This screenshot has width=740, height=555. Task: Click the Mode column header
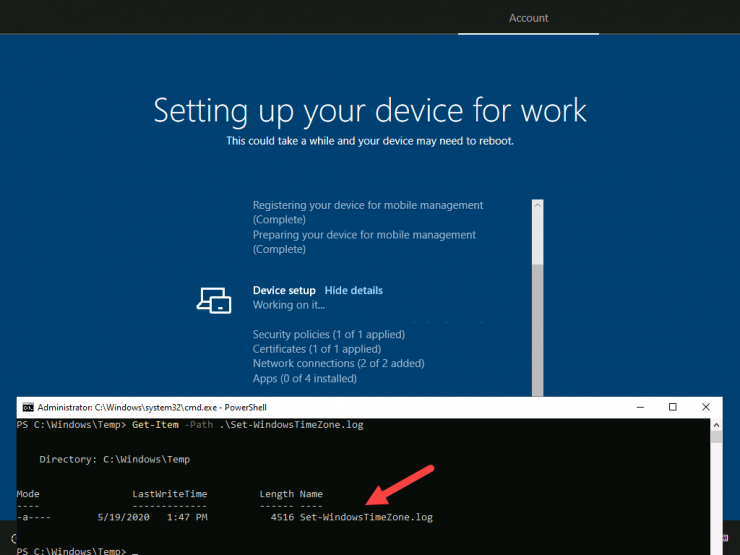coord(28,494)
